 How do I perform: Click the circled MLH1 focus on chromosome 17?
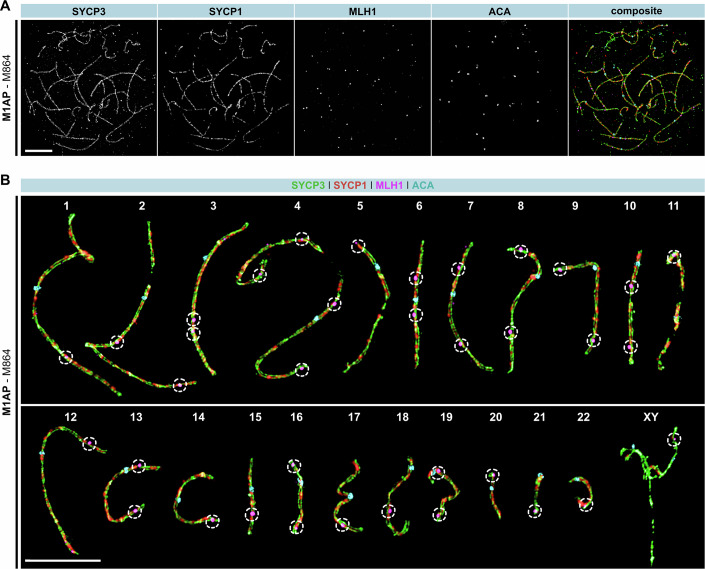click(343, 524)
